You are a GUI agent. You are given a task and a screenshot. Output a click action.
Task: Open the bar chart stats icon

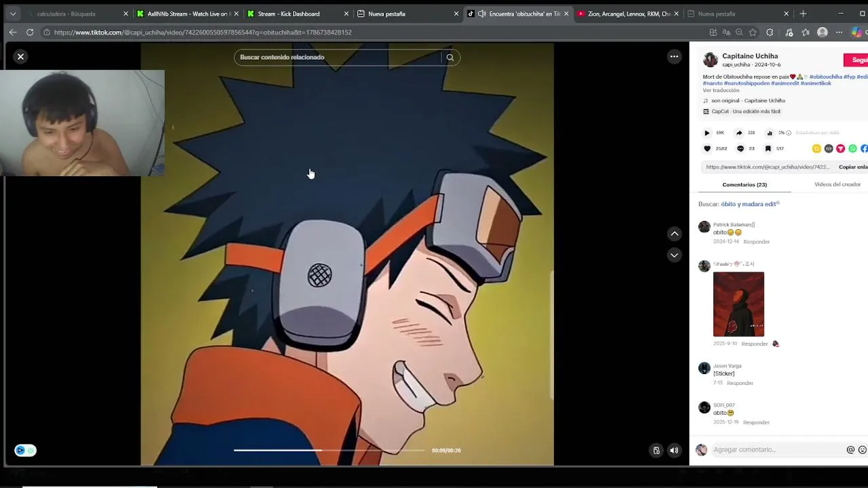click(x=770, y=133)
